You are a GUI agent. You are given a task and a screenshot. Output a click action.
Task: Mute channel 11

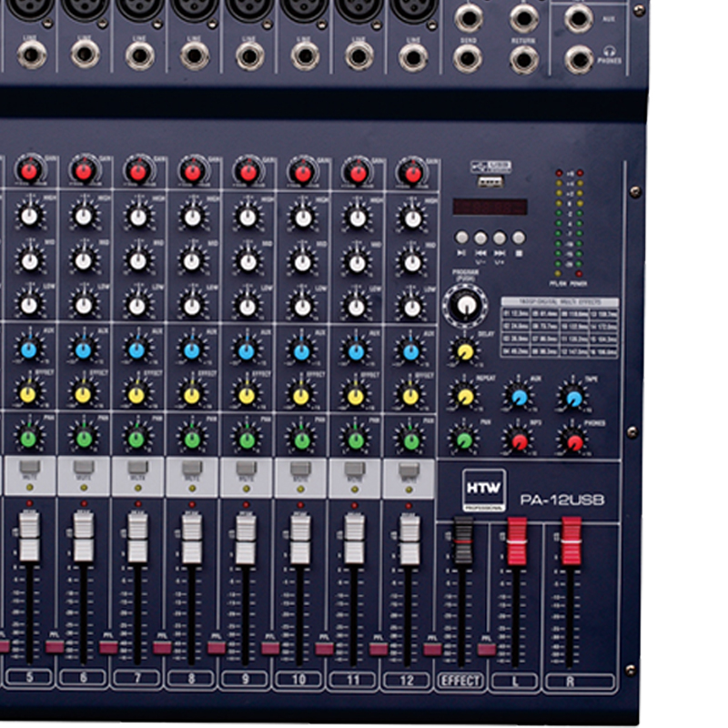(x=355, y=469)
